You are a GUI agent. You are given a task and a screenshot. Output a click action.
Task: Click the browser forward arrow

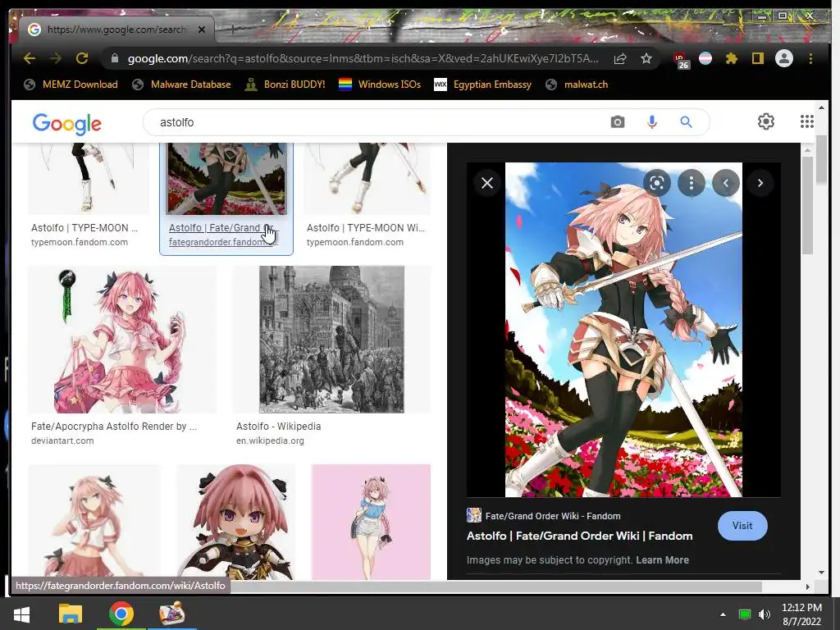tap(56, 58)
